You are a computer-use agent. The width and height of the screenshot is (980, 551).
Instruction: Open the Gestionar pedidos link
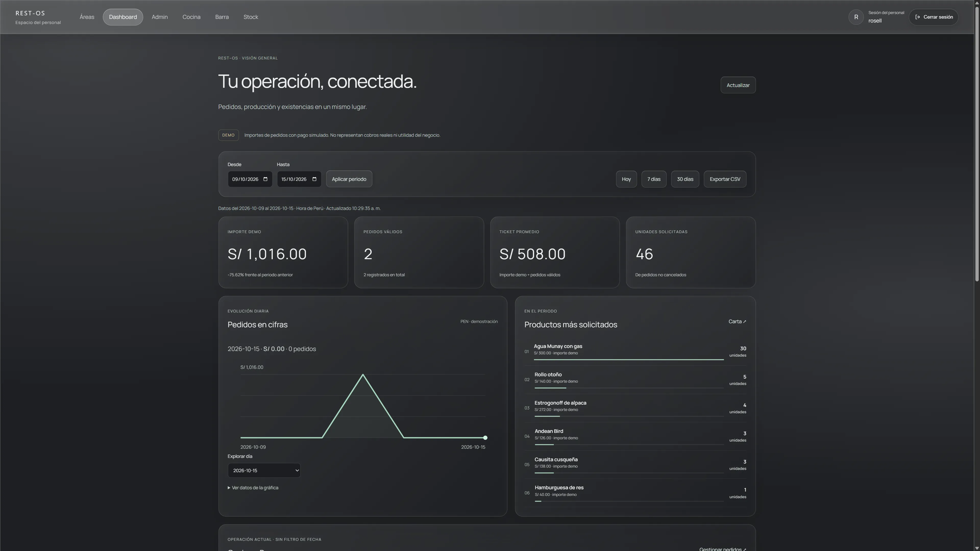(722, 549)
